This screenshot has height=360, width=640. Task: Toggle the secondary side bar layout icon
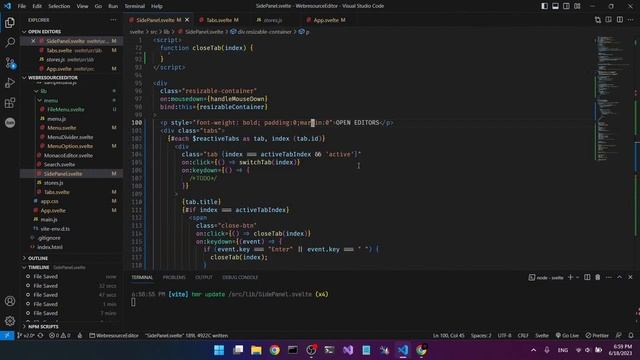pos(567,6)
